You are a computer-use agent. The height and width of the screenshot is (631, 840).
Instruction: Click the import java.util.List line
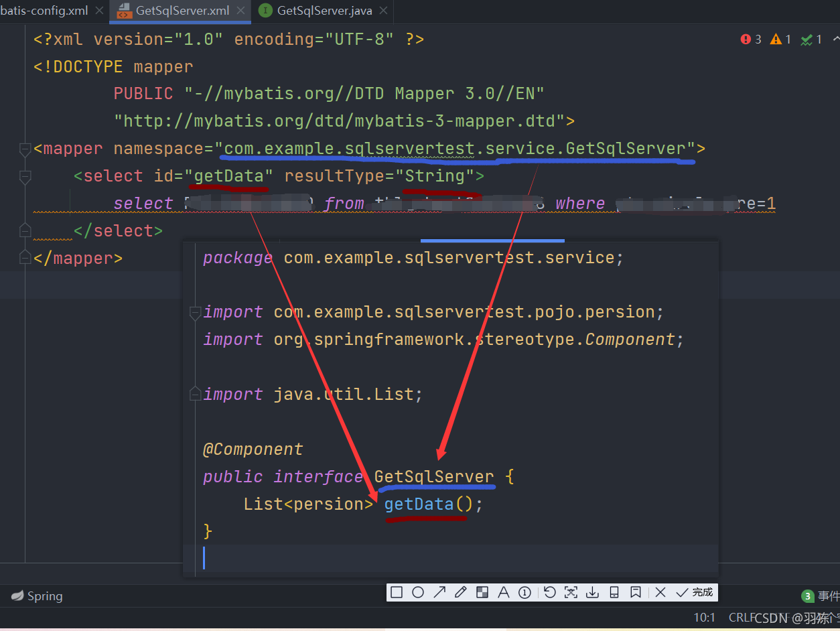(x=313, y=394)
